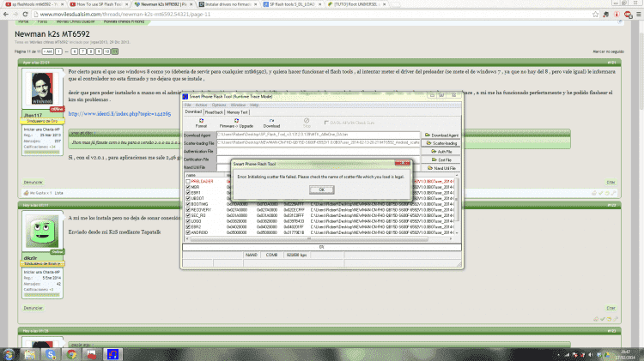644x361 pixels.
Task: Click the Firmware -> Upgrade toolbar icon
Action: 236,123
